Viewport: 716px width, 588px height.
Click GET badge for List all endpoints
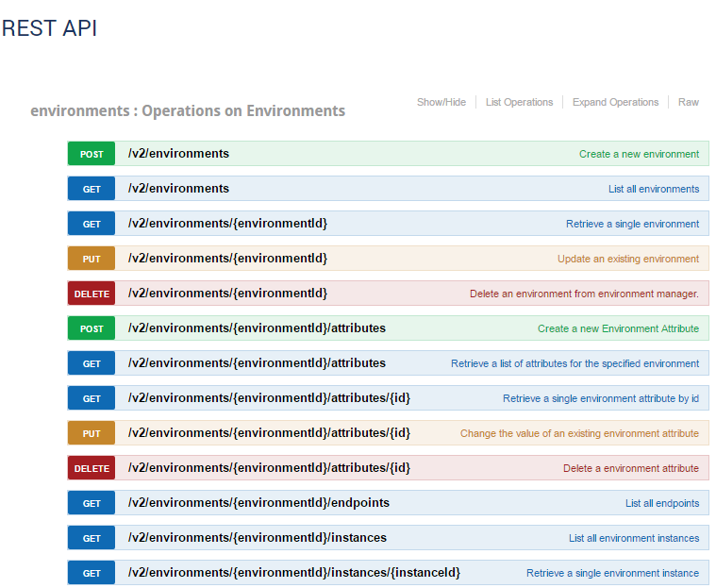coord(92,503)
